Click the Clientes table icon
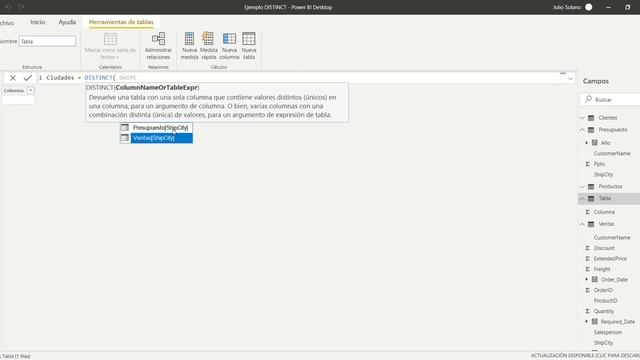Viewport: 640px width, 360px height. [x=591, y=118]
